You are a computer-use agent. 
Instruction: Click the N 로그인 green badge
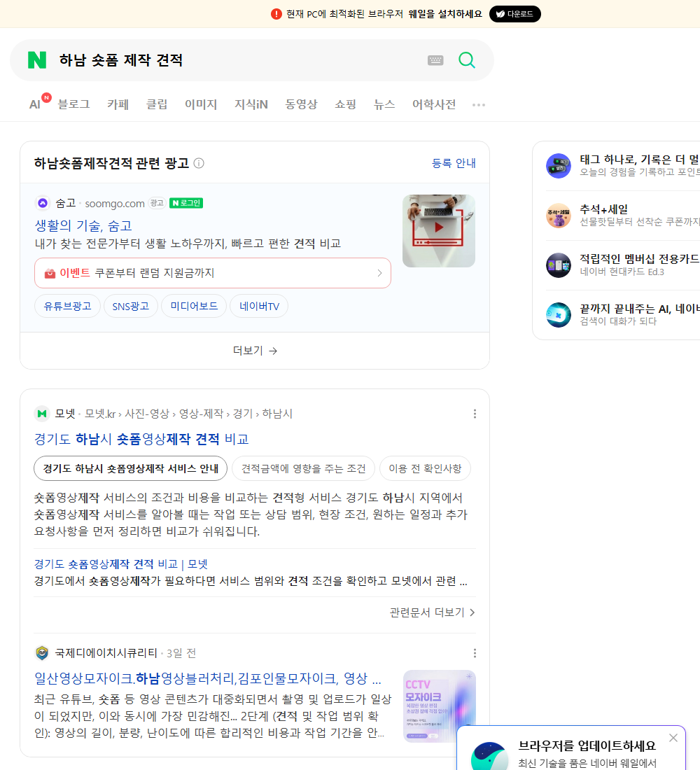[186, 203]
